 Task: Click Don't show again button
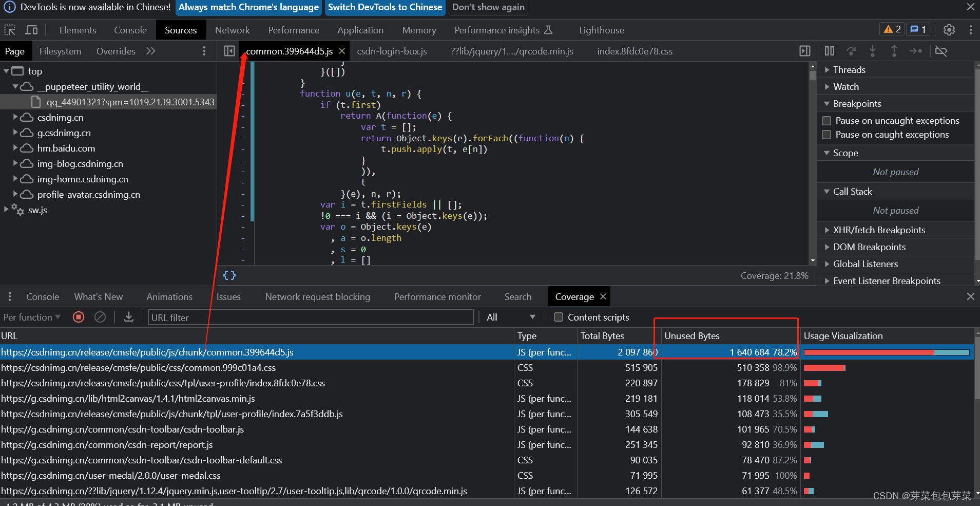488,7
